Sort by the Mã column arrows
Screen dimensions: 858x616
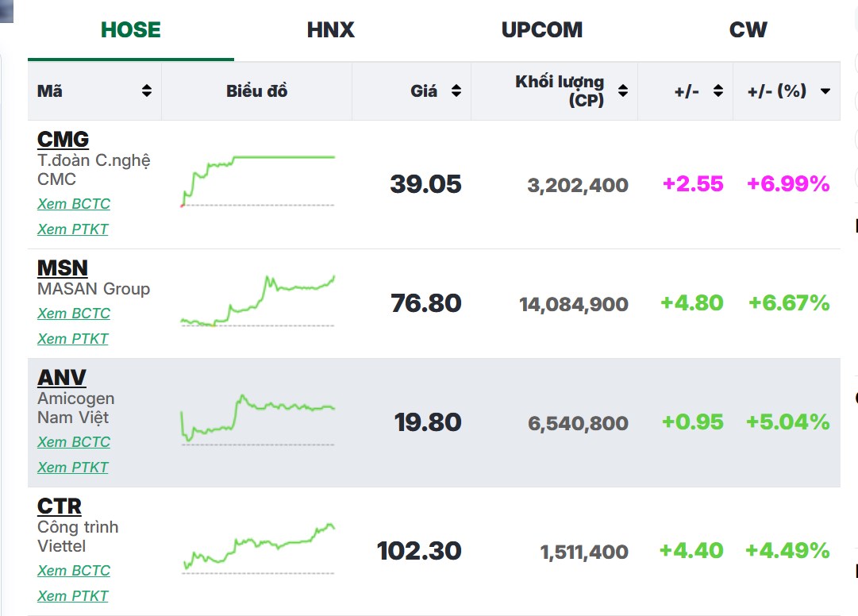click(147, 91)
